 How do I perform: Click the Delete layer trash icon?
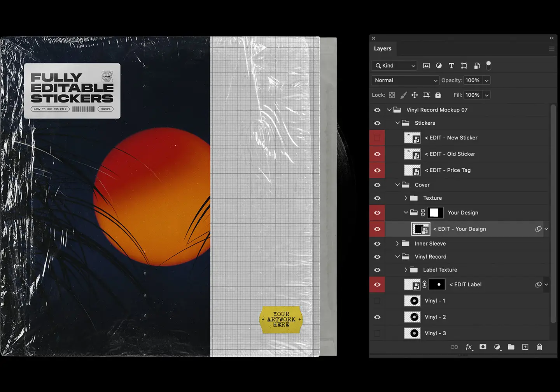click(539, 347)
